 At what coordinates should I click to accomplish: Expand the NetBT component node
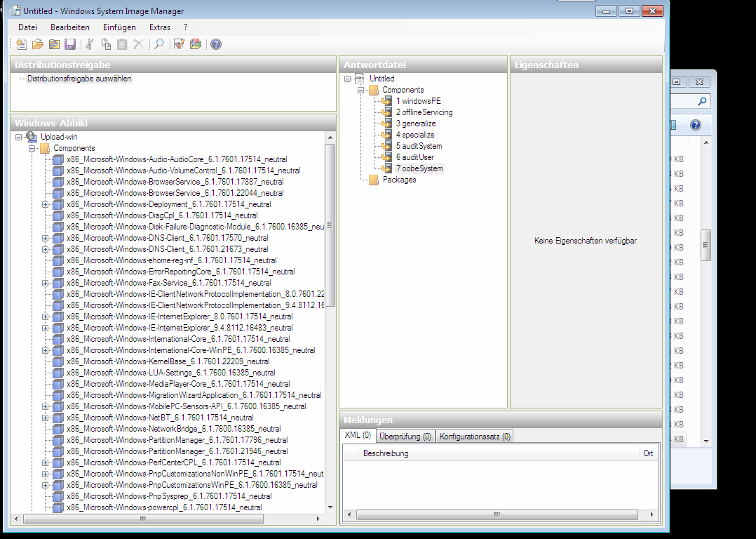tap(46, 418)
